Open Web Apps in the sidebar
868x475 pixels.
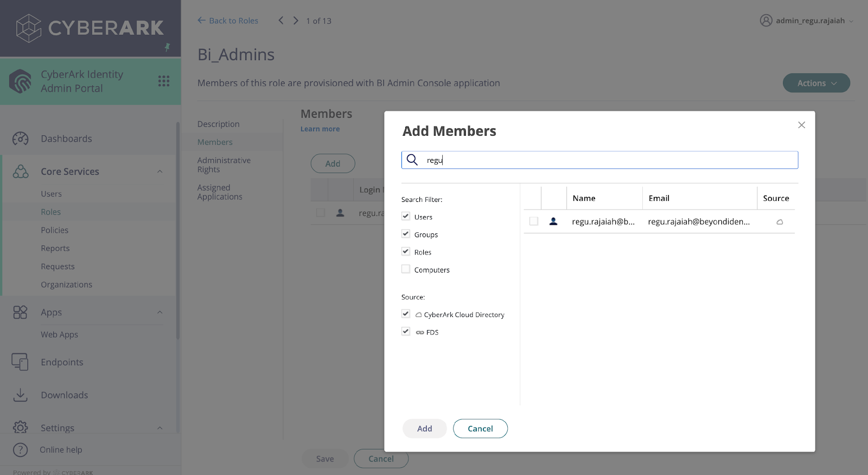click(x=59, y=334)
